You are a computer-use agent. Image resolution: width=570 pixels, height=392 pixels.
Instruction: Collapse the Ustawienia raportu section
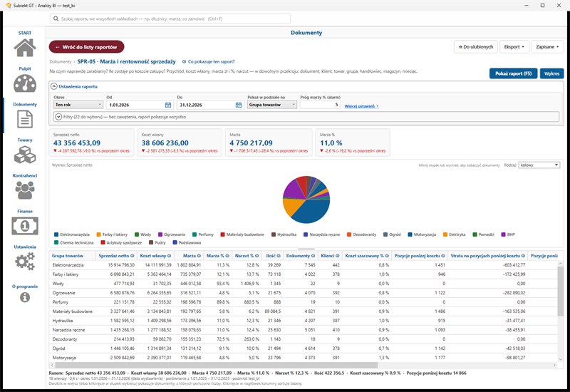pos(54,86)
